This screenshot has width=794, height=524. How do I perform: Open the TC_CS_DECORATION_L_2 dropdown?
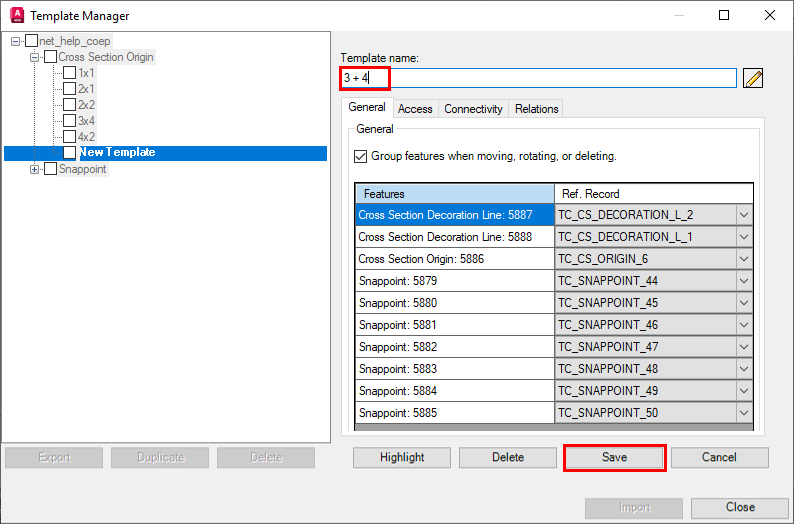point(743,215)
